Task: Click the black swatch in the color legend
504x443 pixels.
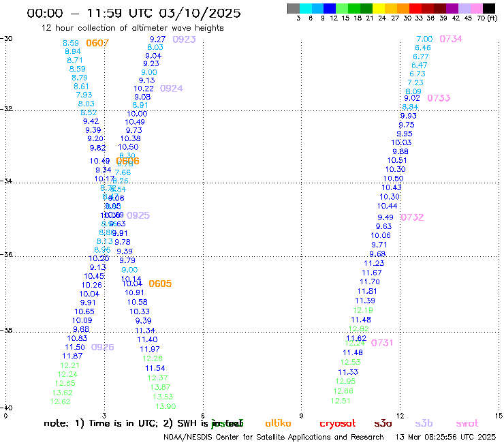Action: point(489,8)
